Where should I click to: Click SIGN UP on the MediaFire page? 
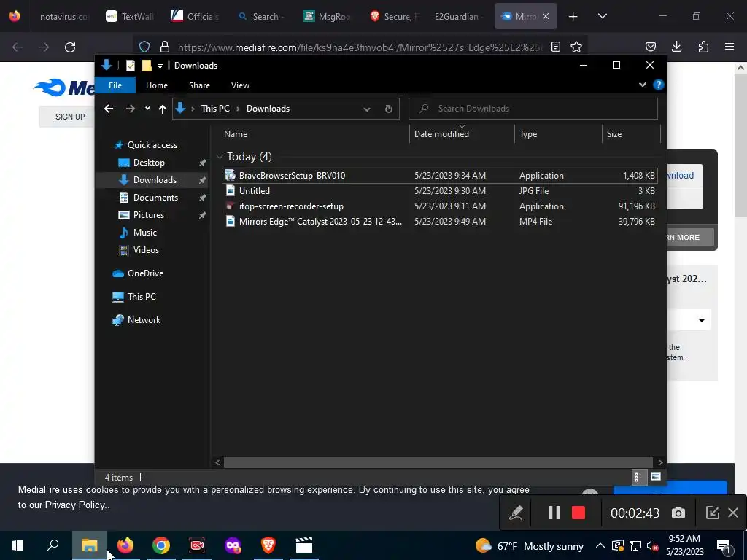click(70, 117)
